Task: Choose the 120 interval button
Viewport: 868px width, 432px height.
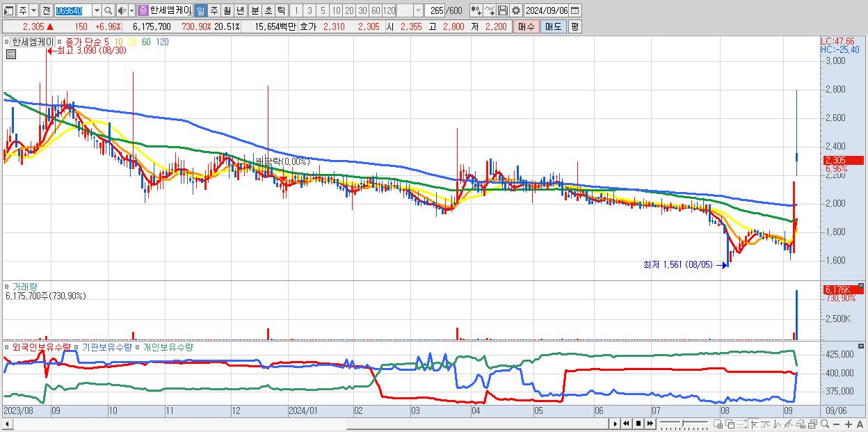Action: pyautogui.click(x=389, y=10)
